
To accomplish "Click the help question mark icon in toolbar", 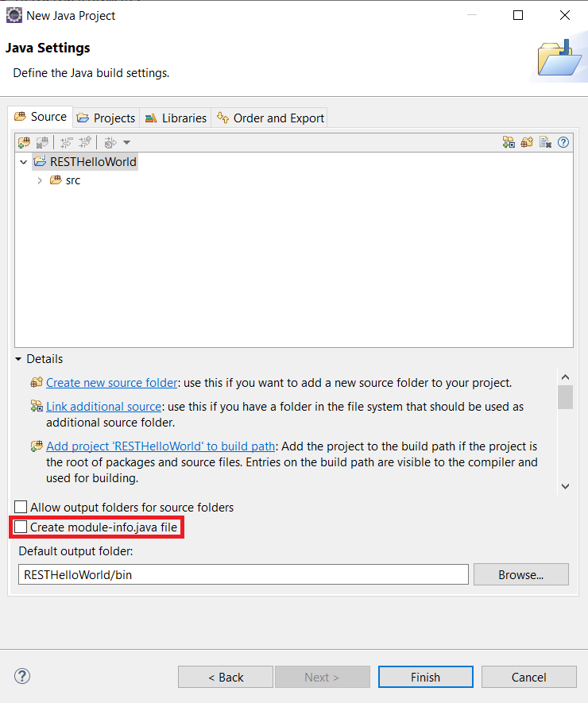I will tap(563, 142).
